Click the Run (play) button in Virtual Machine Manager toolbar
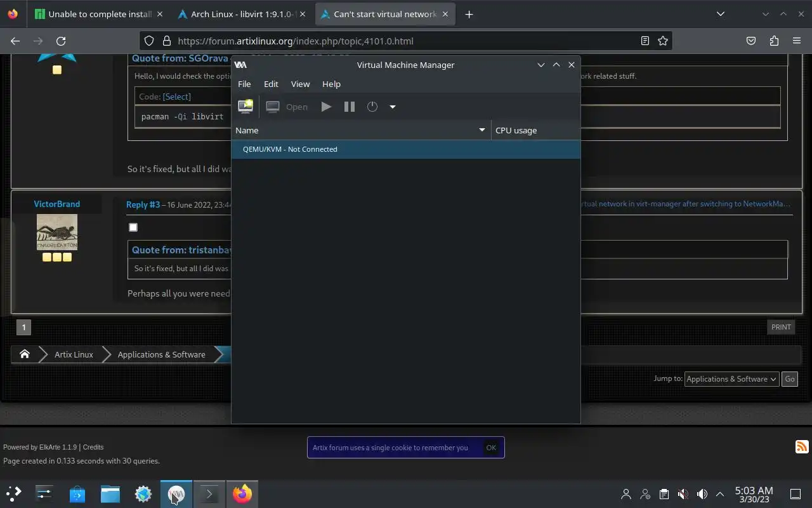 (x=326, y=107)
